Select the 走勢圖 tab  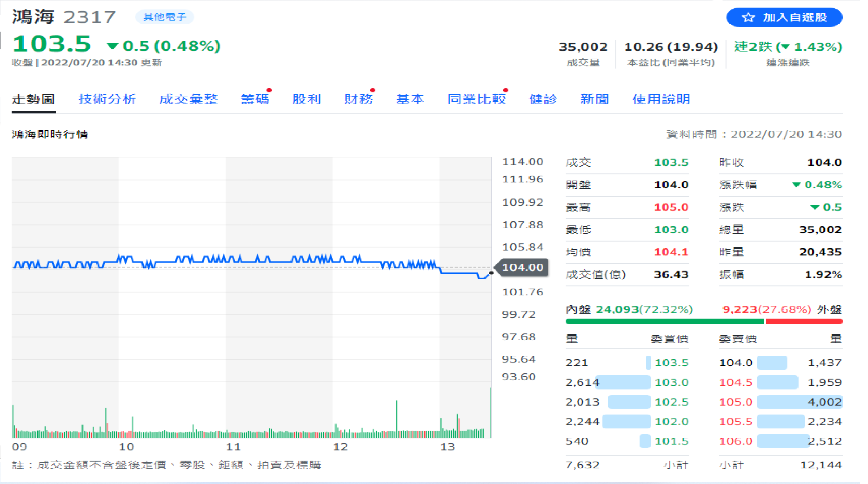(x=34, y=99)
